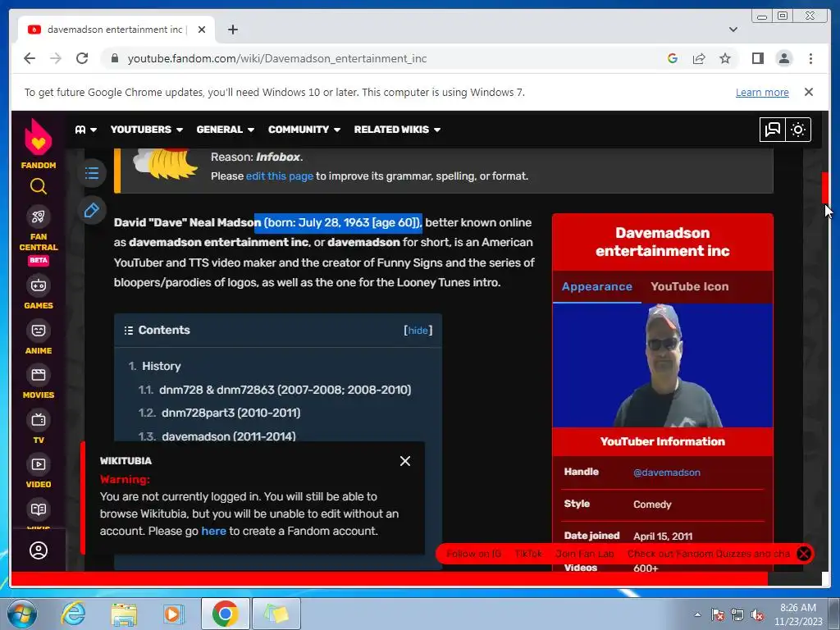Launch Internet Explorer from taskbar

pyautogui.click(x=73, y=614)
